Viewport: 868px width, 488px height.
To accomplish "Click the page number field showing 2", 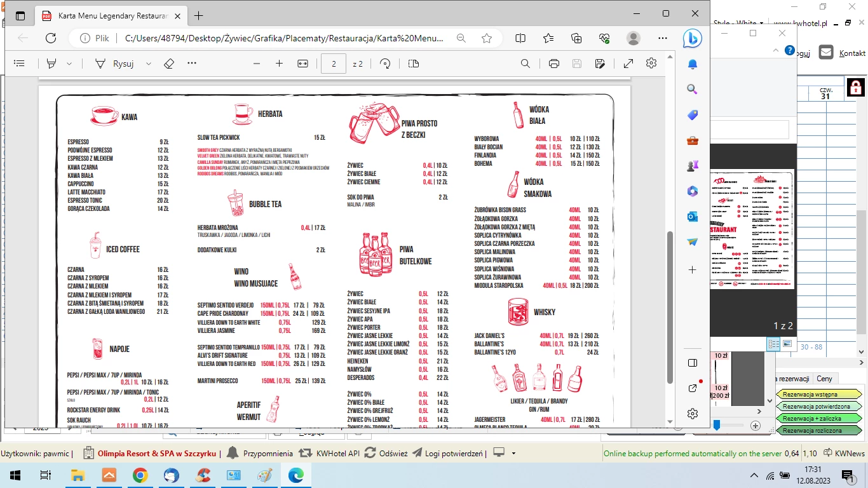I will 334,64.
